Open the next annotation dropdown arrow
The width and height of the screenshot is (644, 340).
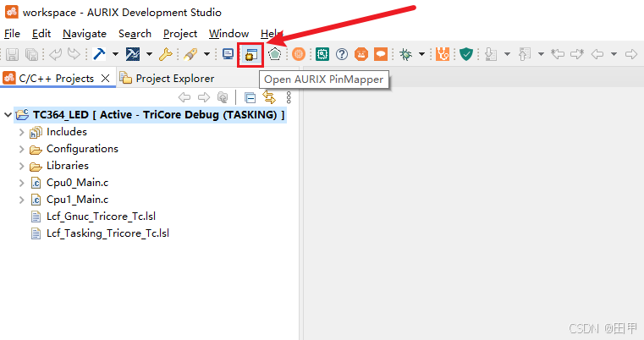click(x=507, y=54)
